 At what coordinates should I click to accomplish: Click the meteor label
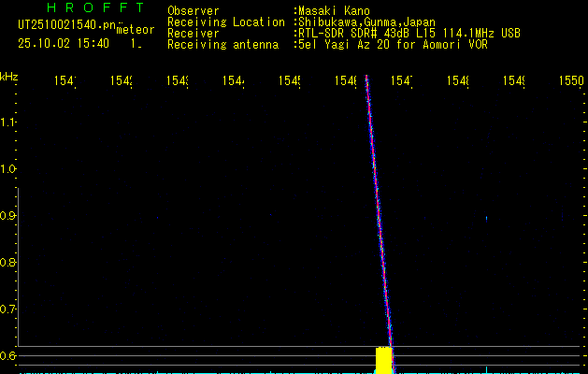click(x=135, y=30)
